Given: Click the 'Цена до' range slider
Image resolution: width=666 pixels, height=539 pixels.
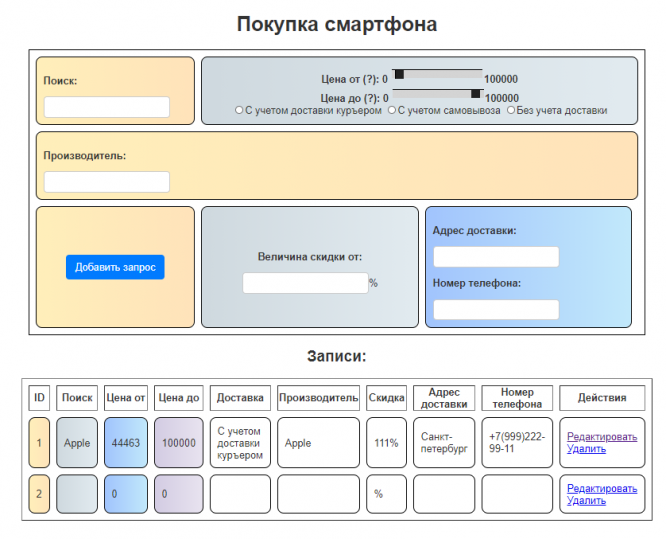Looking at the screenshot, I should tap(436, 94).
